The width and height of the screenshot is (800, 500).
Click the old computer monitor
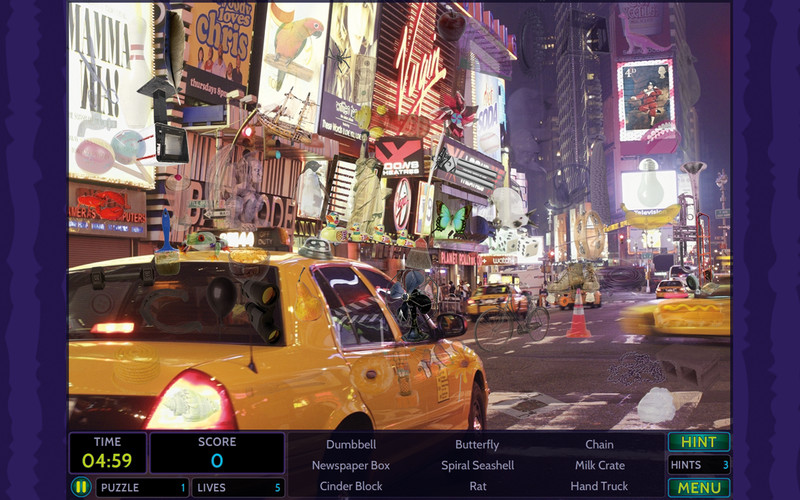tap(171, 143)
